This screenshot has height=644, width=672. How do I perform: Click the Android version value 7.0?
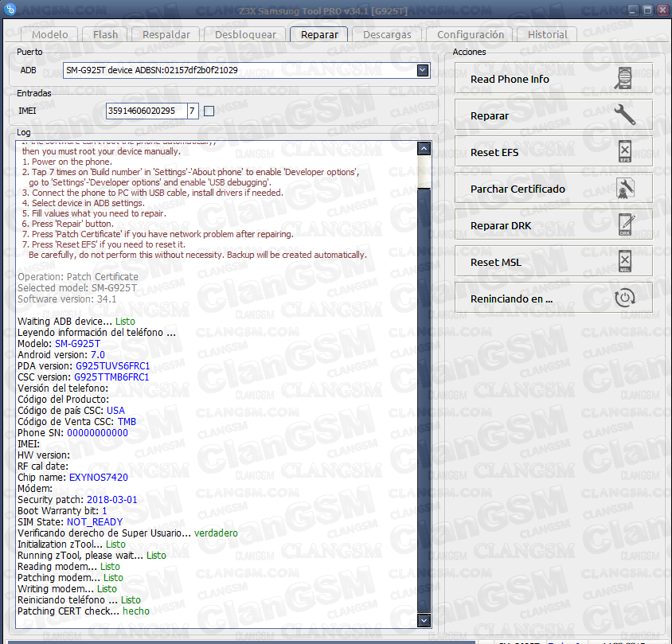[x=98, y=355]
